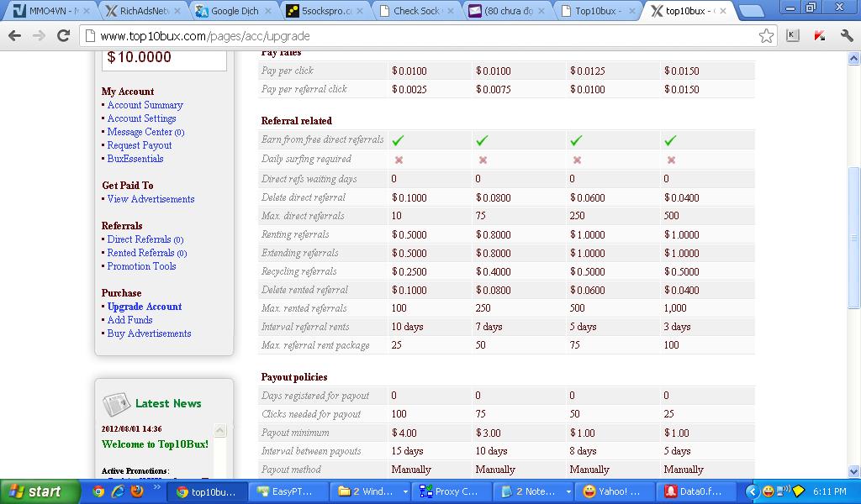Viewport: 861px width, 504px height.
Task: Click the page vertical scrollbar thumb
Action: coord(854,238)
